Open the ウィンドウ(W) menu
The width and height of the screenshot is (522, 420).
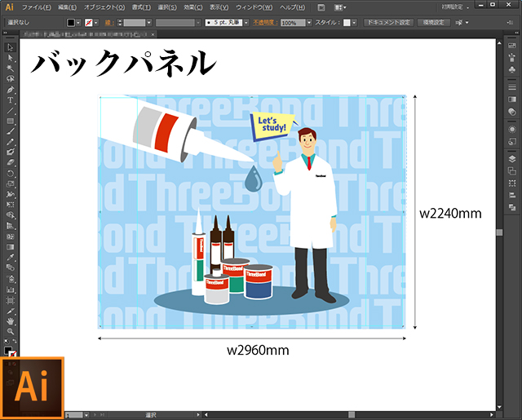[254, 7]
